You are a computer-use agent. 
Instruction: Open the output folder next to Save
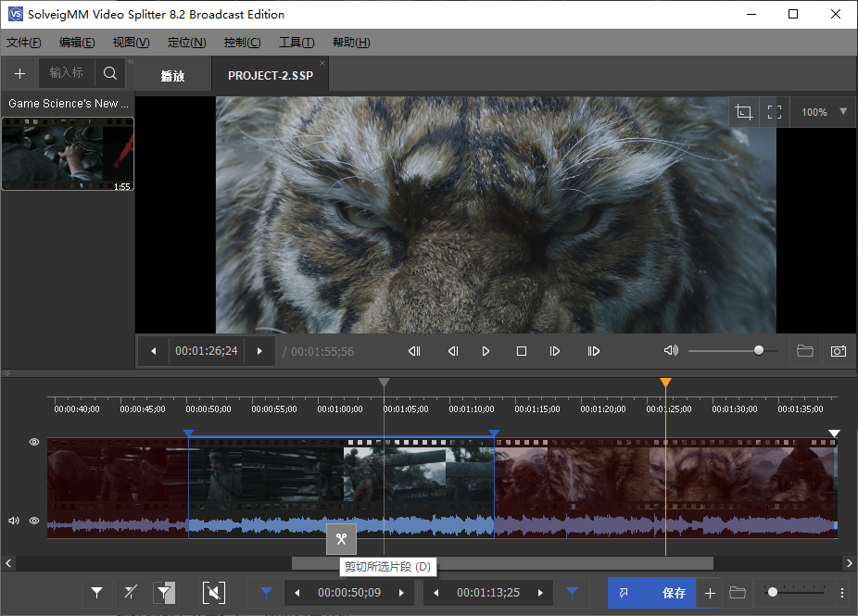[738, 593]
